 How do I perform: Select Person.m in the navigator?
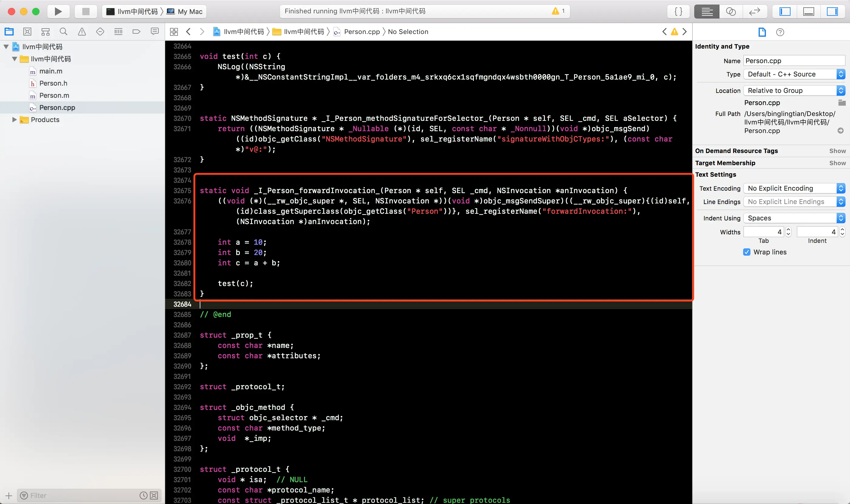click(54, 95)
